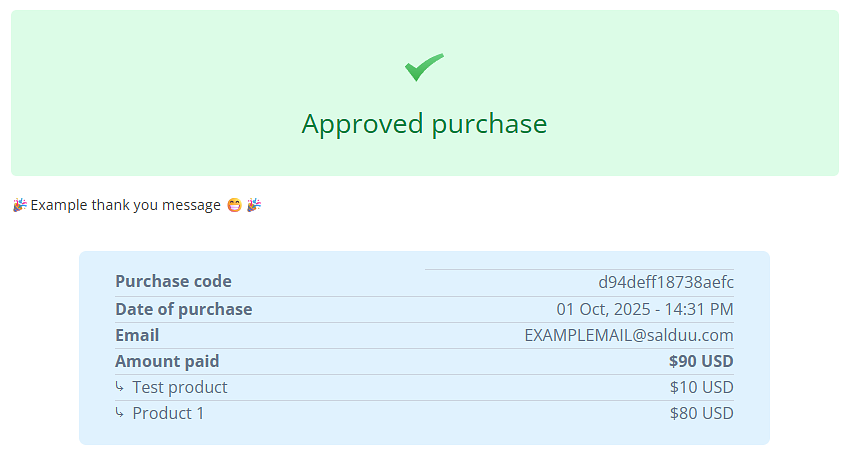The width and height of the screenshot is (850, 461).
Task: Click the $10 USD Test product price
Action: coord(701,387)
